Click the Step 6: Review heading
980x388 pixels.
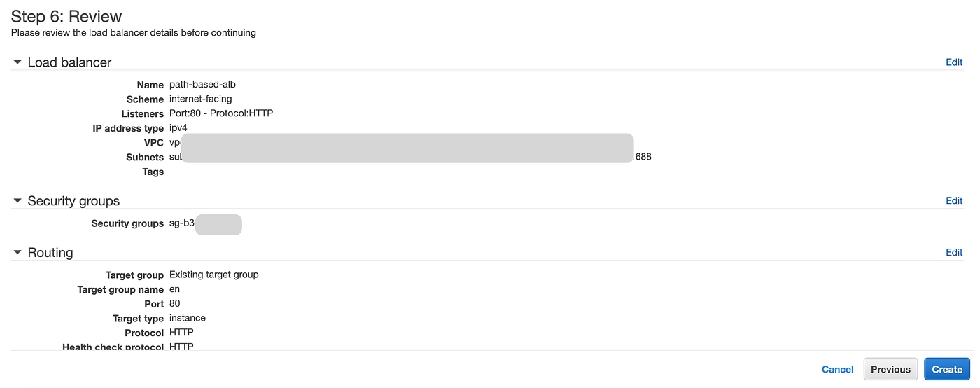(x=66, y=17)
